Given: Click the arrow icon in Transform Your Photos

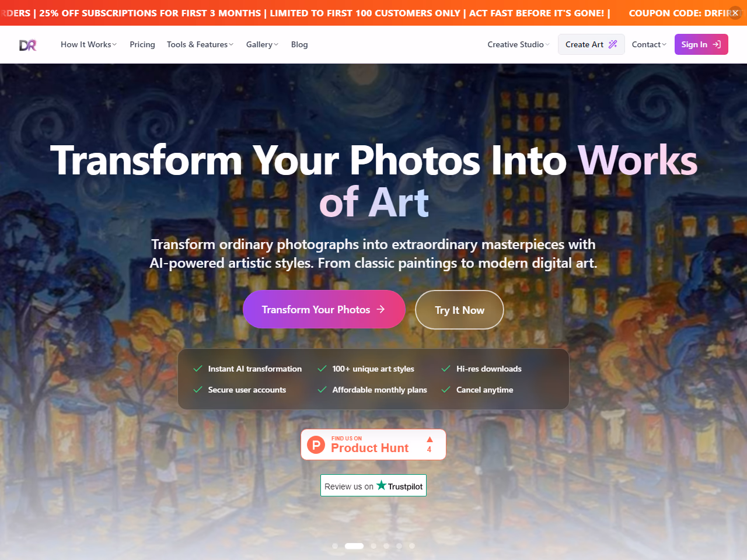Looking at the screenshot, I should coord(381,309).
